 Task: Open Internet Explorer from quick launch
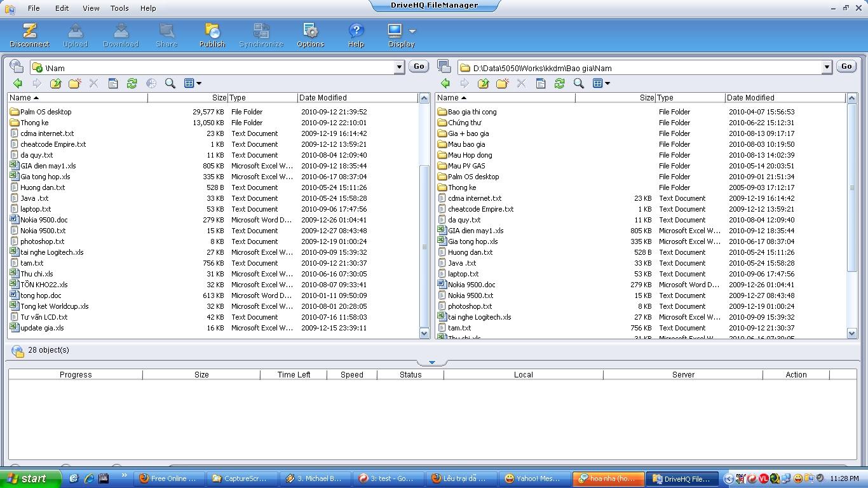tap(89, 478)
